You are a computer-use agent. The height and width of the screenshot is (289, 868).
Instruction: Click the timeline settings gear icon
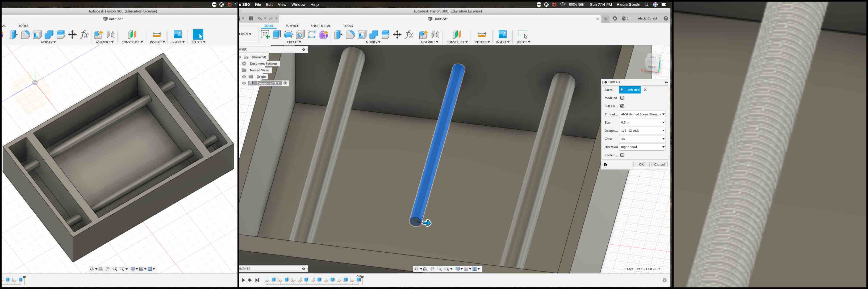pos(665,280)
